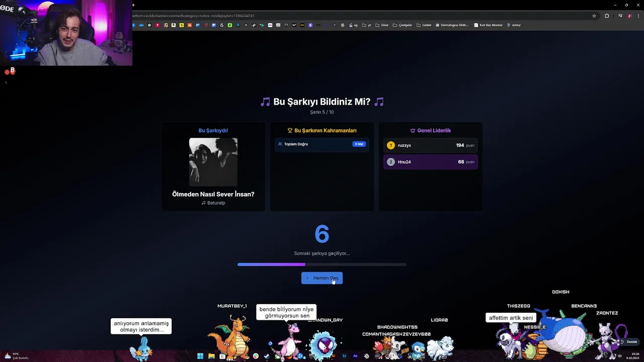
Task: Open the SteelSeries app from the taskbar
Action: (366, 356)
